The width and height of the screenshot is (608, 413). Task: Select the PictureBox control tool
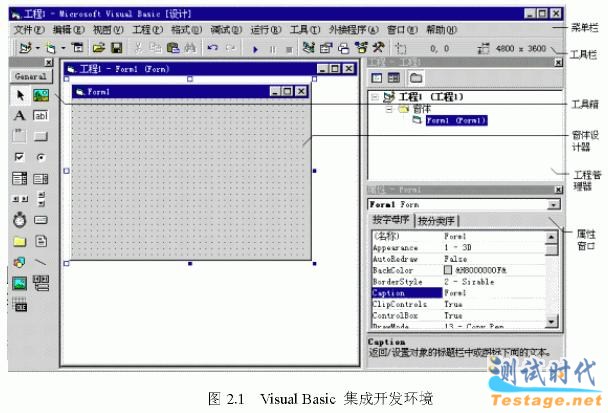(41, 95)
